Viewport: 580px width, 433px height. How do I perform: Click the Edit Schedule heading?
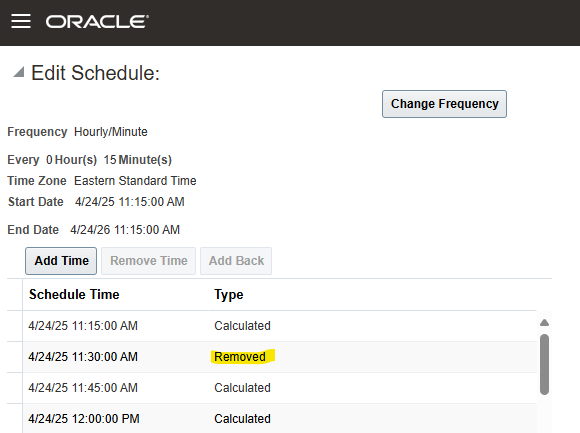(x=95, y=73)
